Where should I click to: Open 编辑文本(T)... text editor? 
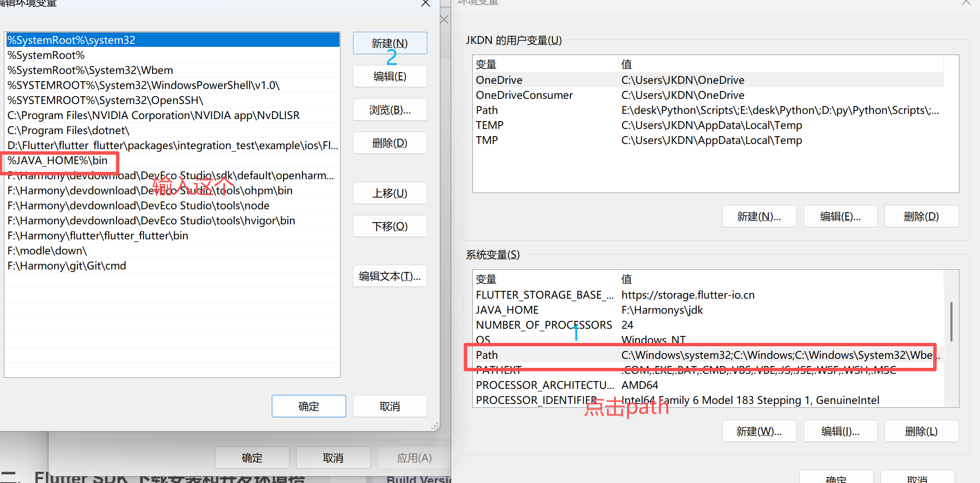point(390,276)
